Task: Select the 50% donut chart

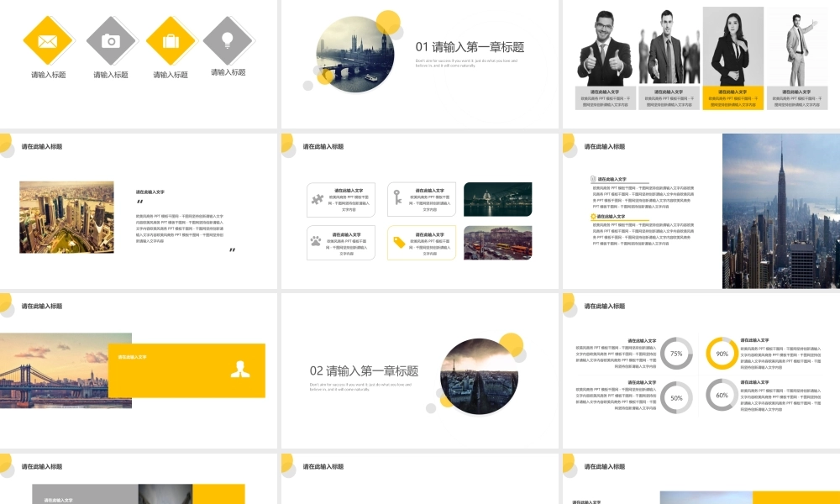Action: click(676, 397)
